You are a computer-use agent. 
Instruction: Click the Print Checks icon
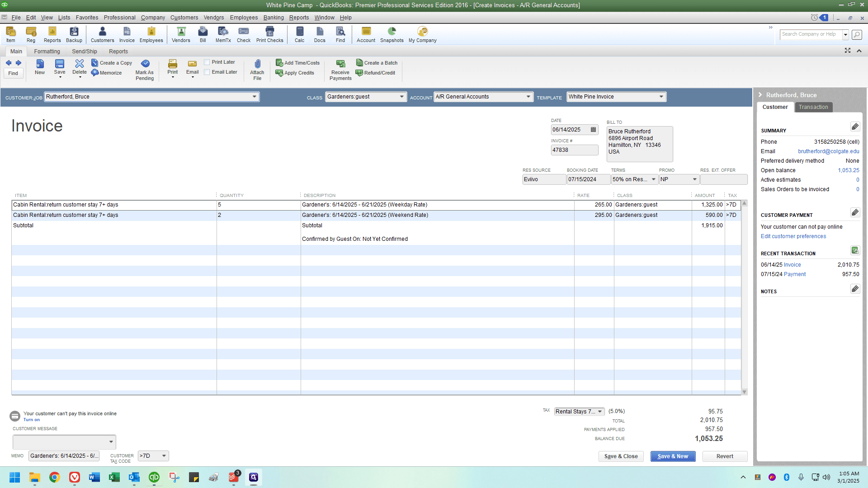270,34
